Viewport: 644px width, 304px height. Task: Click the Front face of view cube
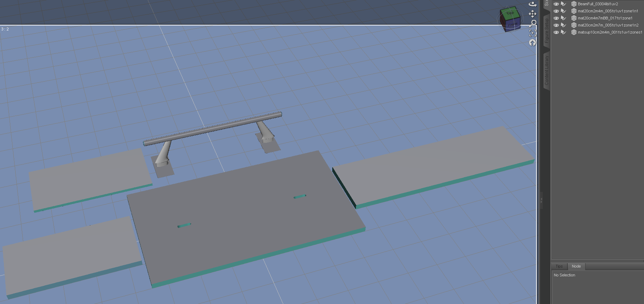click(513, 24)
